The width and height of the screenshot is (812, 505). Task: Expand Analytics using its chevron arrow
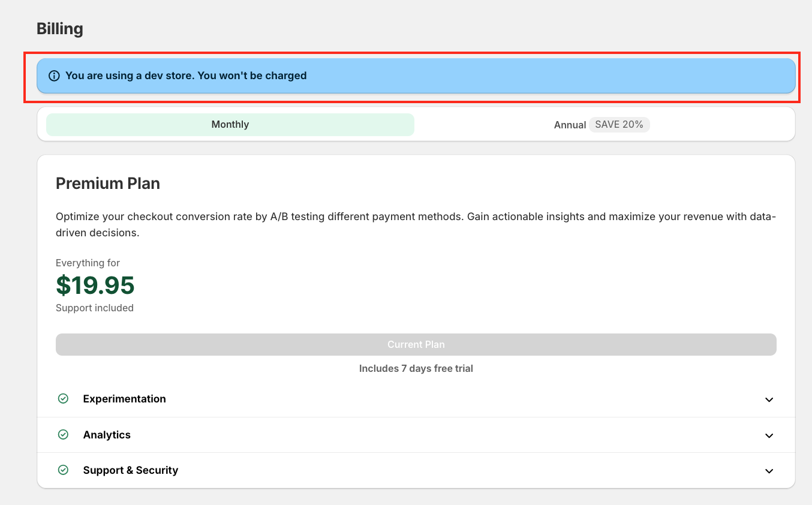pyautogui.click(x=769, y=435)
